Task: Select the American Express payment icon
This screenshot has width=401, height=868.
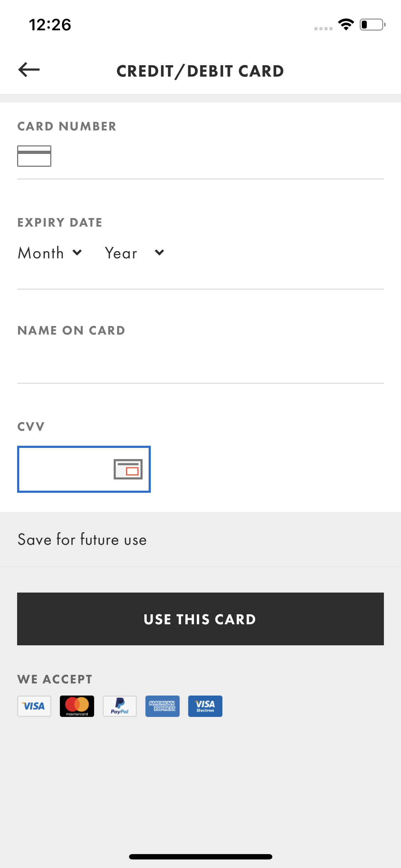Action: click(x=163, y=706)
